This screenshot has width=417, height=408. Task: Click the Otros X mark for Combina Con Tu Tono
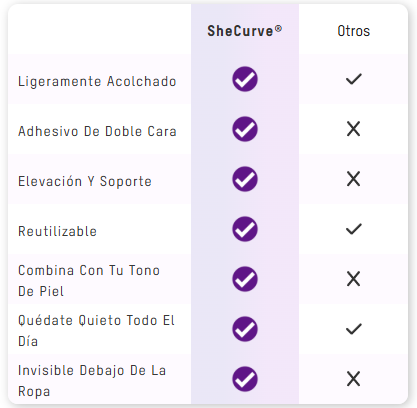click(x=354, y=279)
